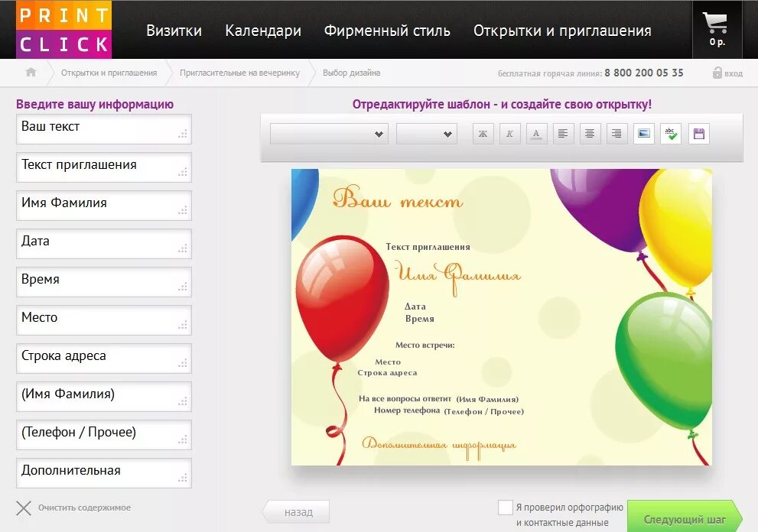Image resolution: width=758 pixels, height=532 pixels.
Task: Open Открытки и приглашения top menu
Action: 562,31
